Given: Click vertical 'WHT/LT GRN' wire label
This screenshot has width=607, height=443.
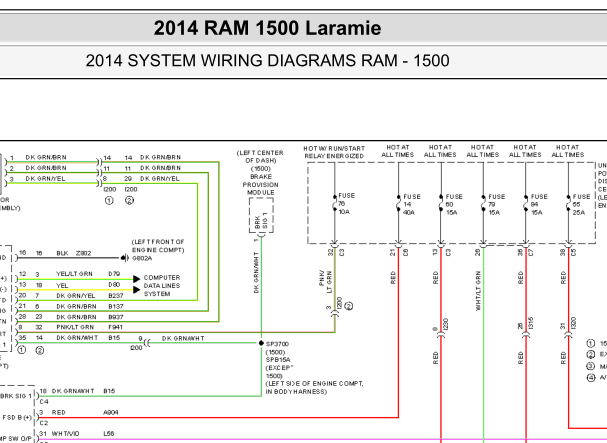Looking at the screenshot, I should click(x=478, y=291).
